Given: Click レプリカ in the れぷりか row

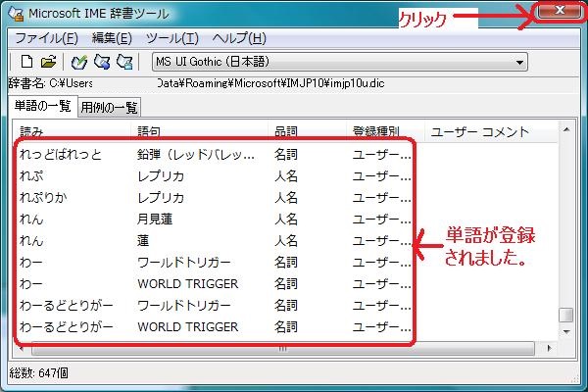Looking at the screenshot, I should click(161, 198).
